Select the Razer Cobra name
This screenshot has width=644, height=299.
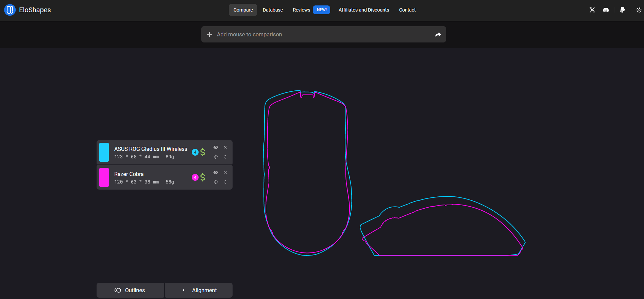coord(129,174)
